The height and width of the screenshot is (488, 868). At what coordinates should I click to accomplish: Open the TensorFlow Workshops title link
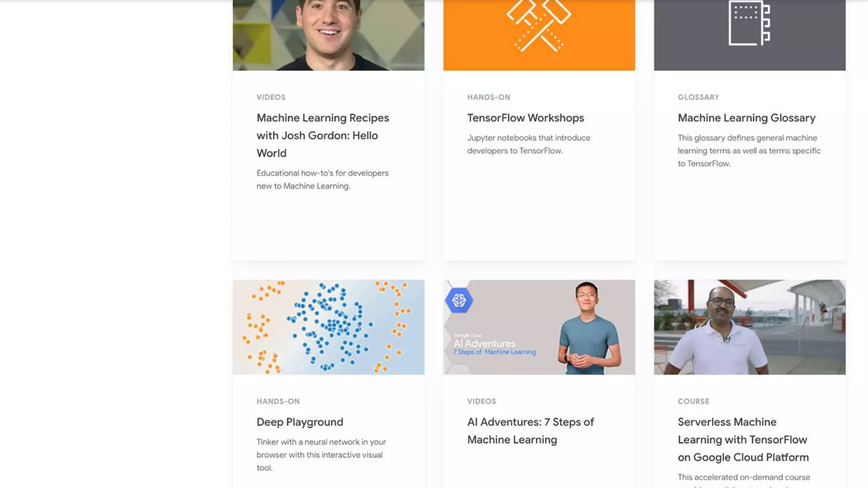click(526, 118)
